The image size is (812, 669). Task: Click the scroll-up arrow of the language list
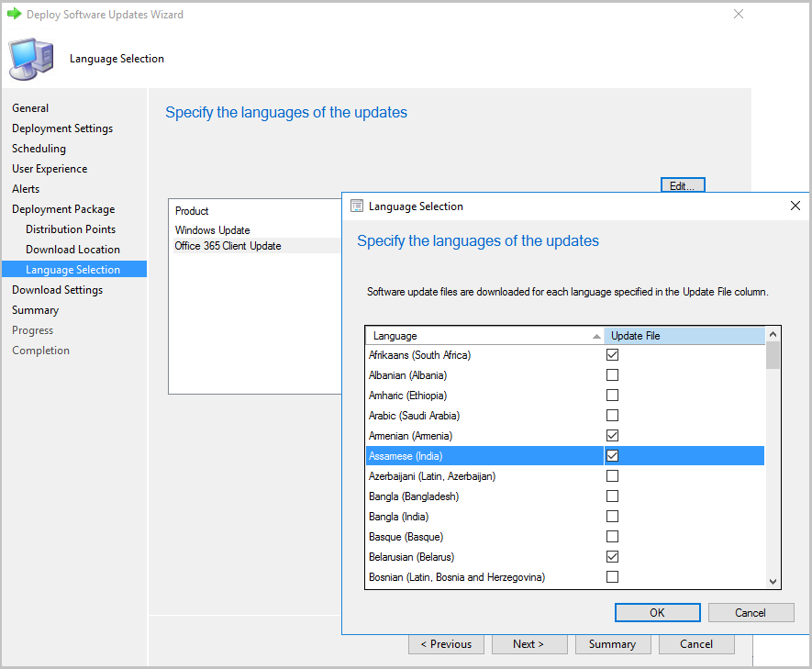(772, 334)
